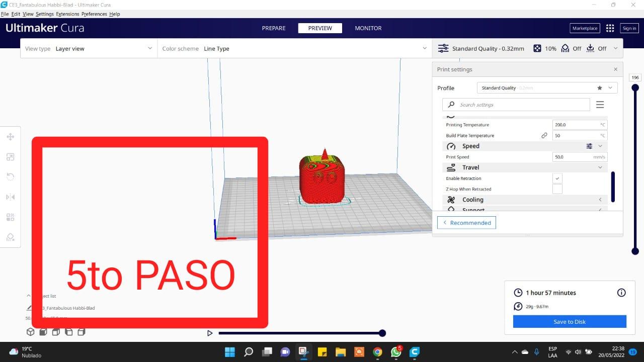Image resolution: width=644 pixels, height=362 pixels.
Task: Open the Settings menu
Action: [x=45, y=14]
